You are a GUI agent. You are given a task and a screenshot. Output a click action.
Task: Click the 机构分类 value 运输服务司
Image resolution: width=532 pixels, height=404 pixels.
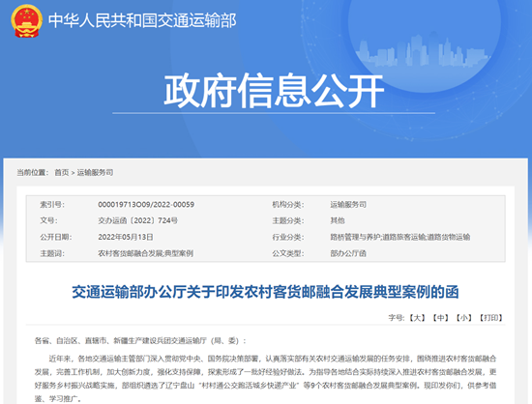point(348,204)
